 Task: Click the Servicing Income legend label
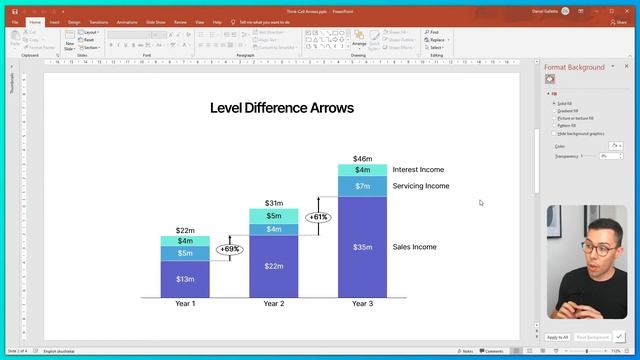[421, 186]
